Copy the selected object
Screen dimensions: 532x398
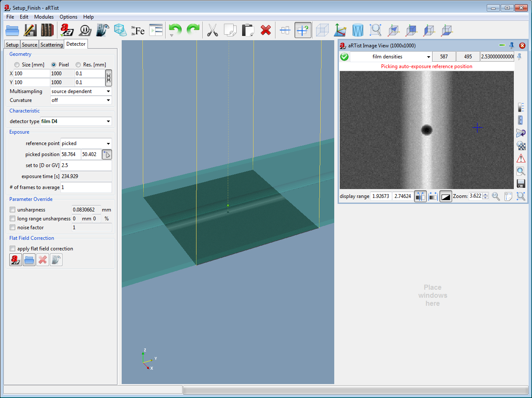pyautogui.click(x=230, y=30)
